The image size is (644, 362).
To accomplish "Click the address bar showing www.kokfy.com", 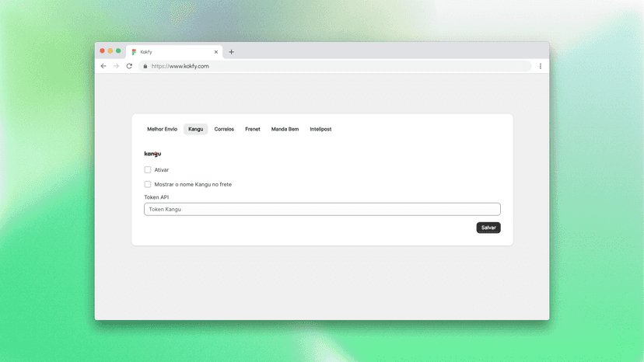I will tap(335, 66).
